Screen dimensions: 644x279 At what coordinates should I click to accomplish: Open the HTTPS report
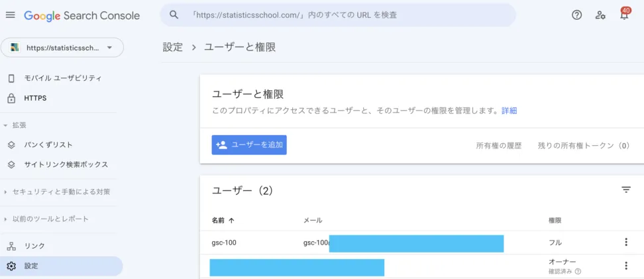click(35, 98)
